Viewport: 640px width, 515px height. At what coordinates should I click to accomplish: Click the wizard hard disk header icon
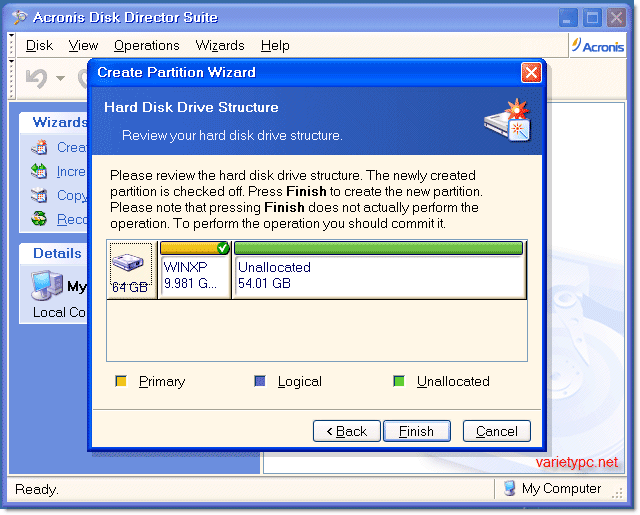[507, 120]
